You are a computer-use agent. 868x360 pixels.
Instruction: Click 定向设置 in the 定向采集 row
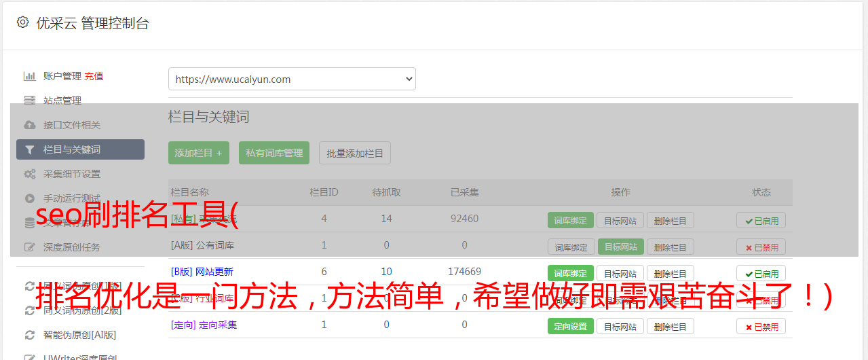(571, 326)
